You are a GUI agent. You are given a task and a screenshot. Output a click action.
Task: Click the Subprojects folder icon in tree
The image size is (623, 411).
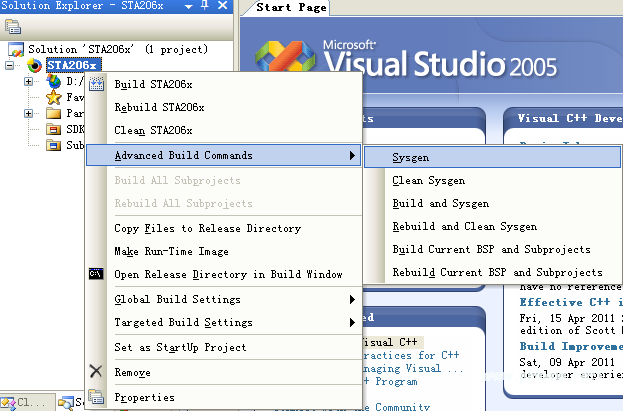tap(53, 145)
